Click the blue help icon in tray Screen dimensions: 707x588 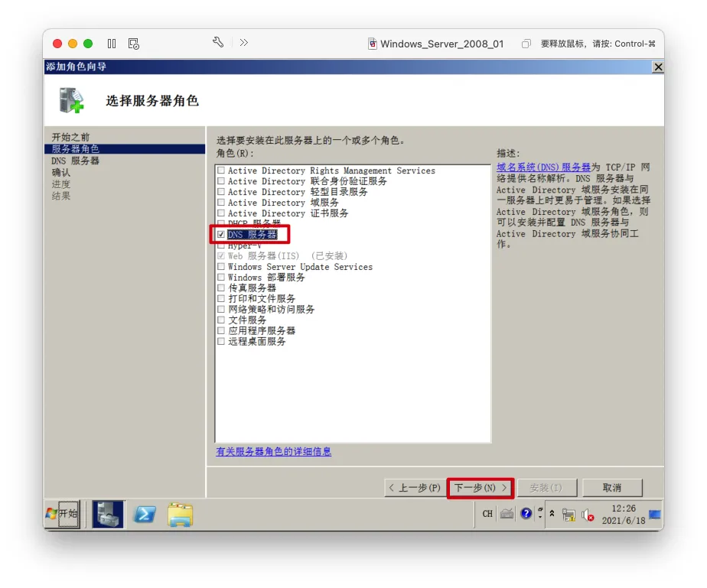coord(526,513)
